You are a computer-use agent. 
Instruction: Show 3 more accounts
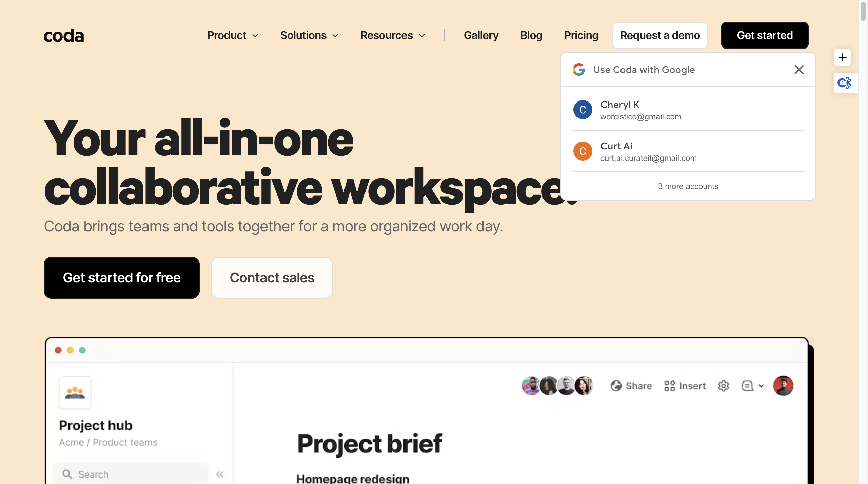click(x=688, y=186)
